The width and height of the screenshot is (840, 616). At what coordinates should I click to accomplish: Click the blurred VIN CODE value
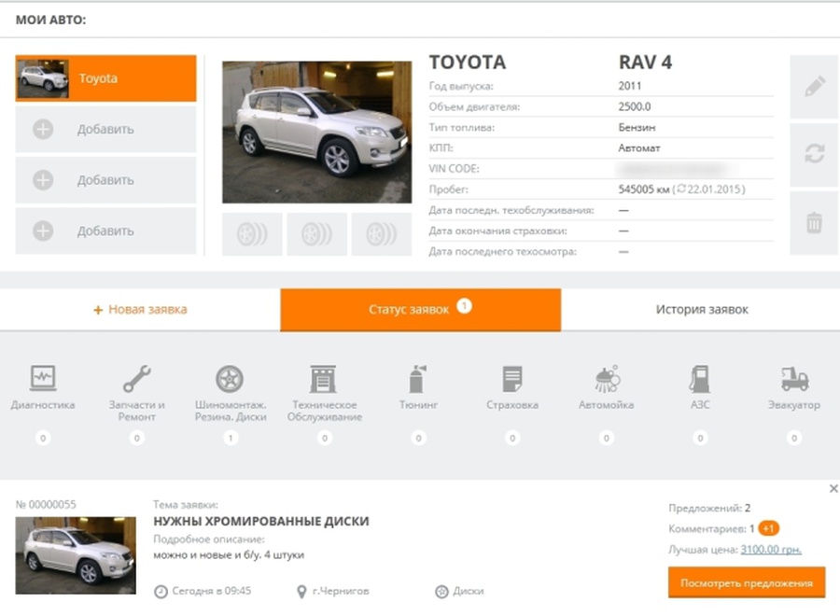tap(676, 169)
